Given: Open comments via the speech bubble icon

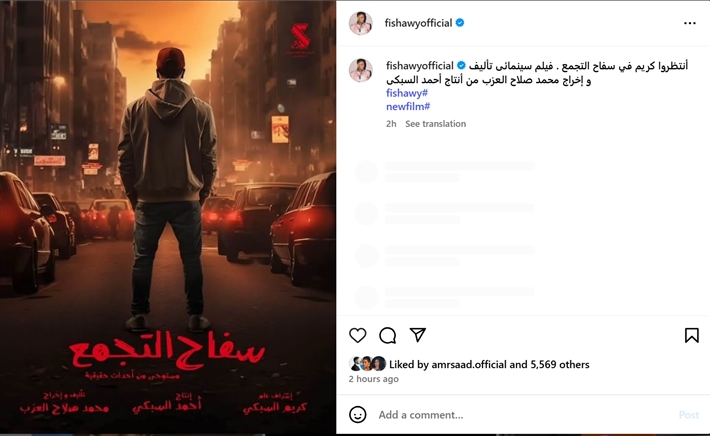Looking at the screenshot, I should click(x=388, y=335).
